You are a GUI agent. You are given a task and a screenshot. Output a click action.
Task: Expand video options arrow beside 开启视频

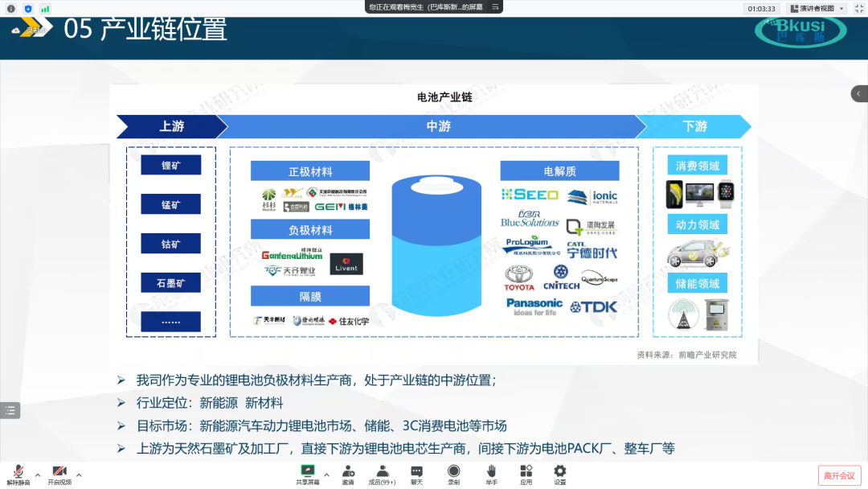(x=79, y=475)
